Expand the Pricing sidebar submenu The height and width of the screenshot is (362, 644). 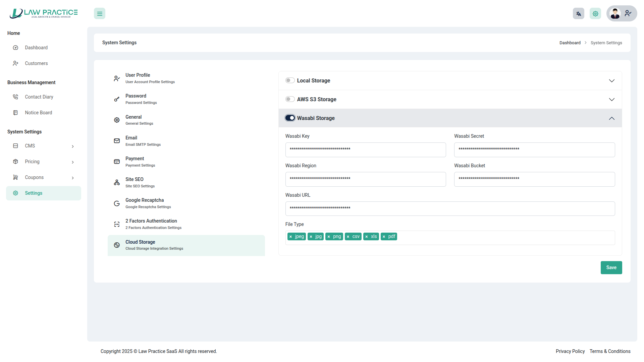coord(73,162)
